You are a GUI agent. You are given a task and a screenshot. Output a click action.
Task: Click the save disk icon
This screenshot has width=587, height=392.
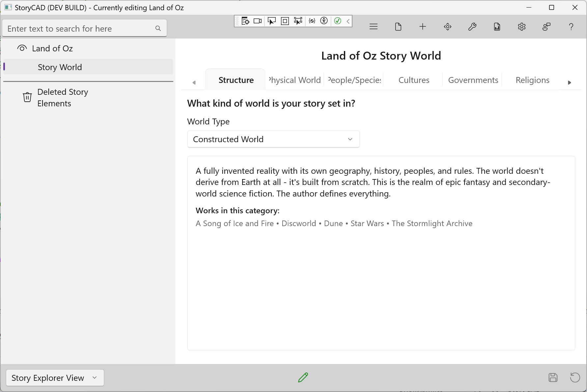[x=553, y=377]
